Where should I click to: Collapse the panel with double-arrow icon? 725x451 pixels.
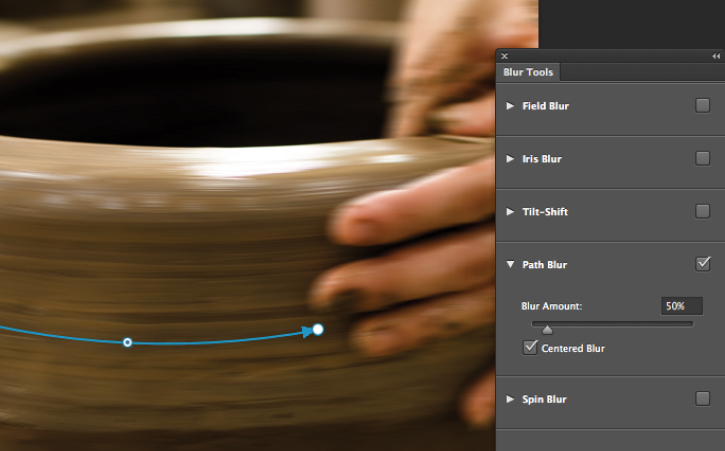[x=716, y=56]
